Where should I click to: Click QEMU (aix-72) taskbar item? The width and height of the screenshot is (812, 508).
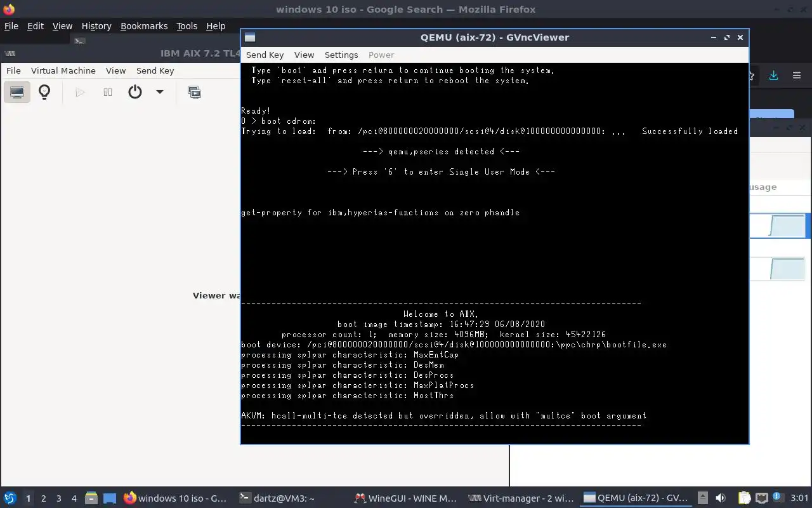[636, 498]
